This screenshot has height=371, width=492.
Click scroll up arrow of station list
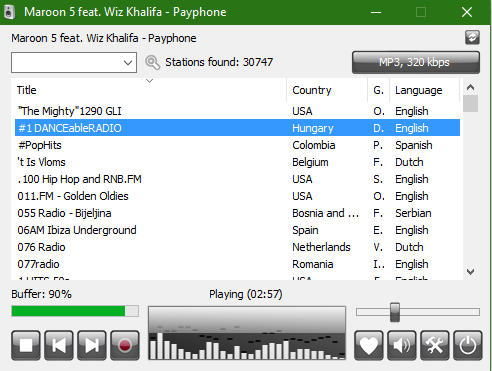tap(470, 87)
